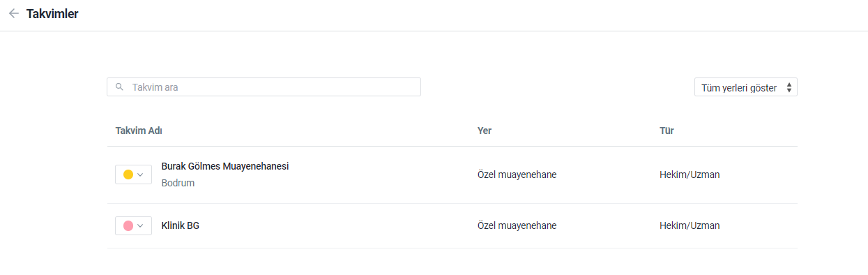Open the Tüm yerleri göster dropdown
The height and width of the screenshot is (275, 868).
(x=745, y=87)
